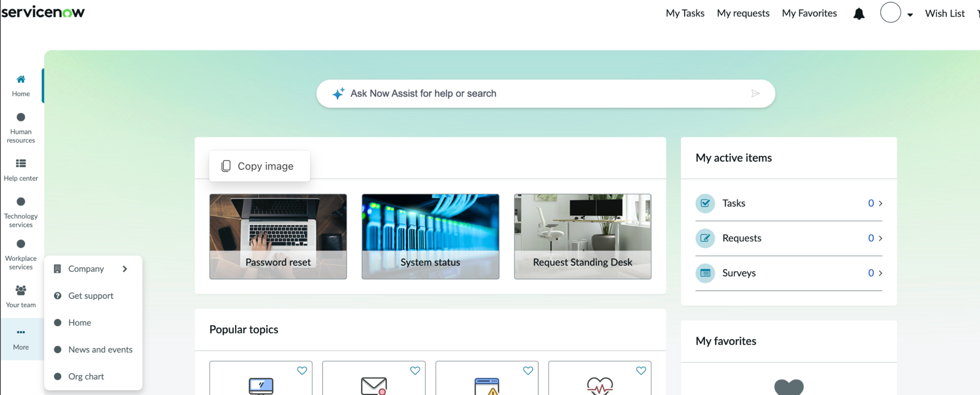Click the Surveys list icon
This screenshot has height=395, width=980.
[x=705, y=273]
